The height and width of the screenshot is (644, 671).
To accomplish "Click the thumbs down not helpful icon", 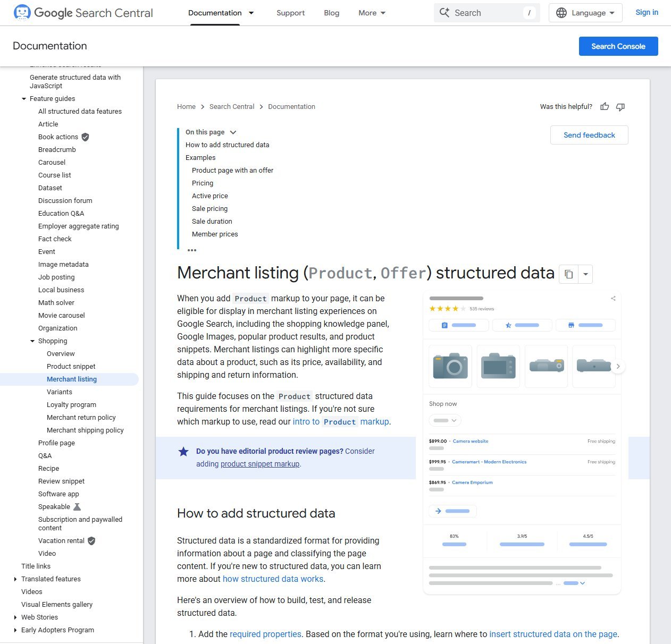I will click(620, 107).
